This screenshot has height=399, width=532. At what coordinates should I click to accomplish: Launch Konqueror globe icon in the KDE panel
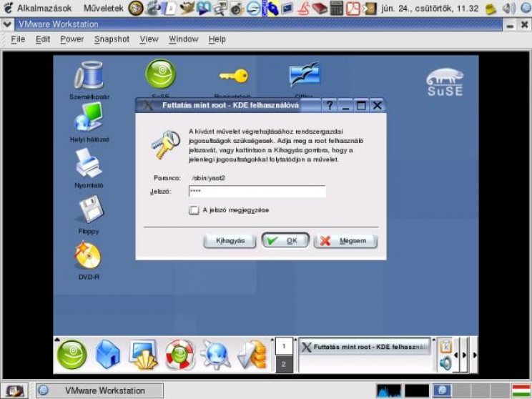(216, 355)
